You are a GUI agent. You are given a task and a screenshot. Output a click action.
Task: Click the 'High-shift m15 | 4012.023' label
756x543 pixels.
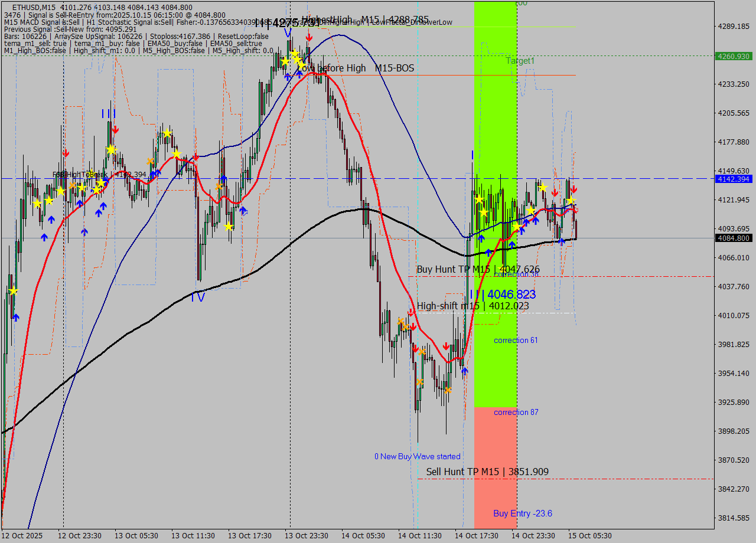tap(472, 306)
